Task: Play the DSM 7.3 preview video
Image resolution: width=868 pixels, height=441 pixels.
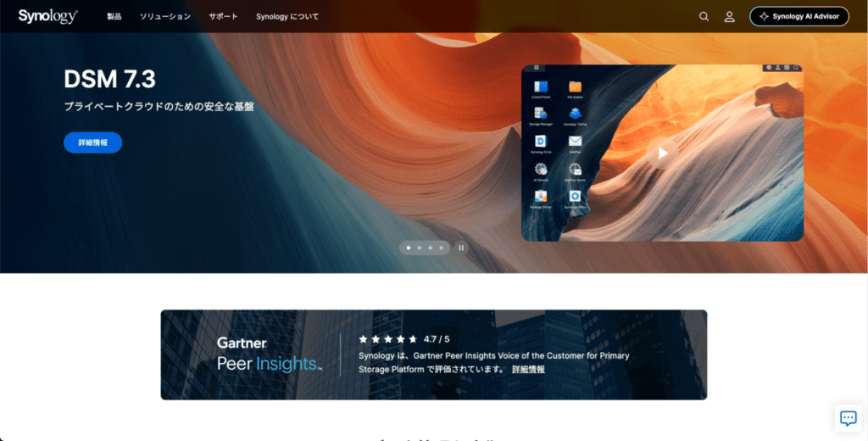Action: (663, 153)
